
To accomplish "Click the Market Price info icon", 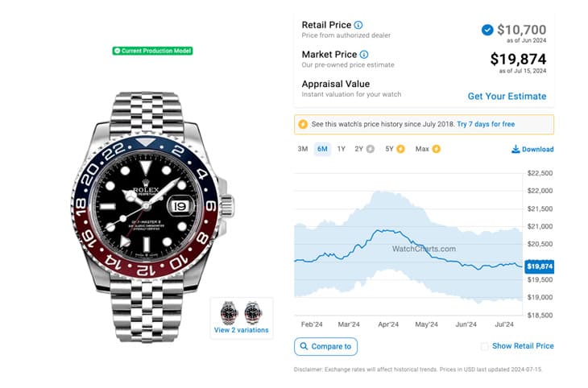I will [363, 55].
